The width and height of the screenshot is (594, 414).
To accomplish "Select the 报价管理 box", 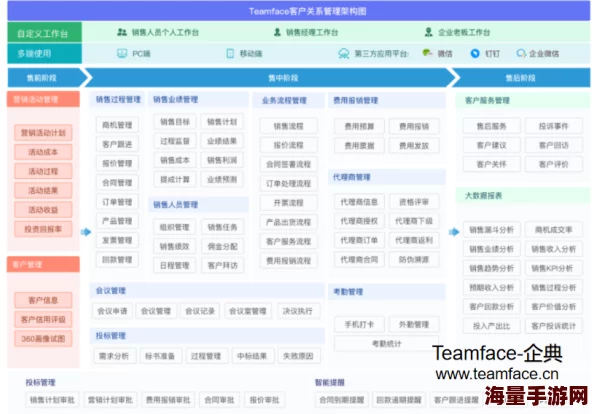I will [117, 164].
